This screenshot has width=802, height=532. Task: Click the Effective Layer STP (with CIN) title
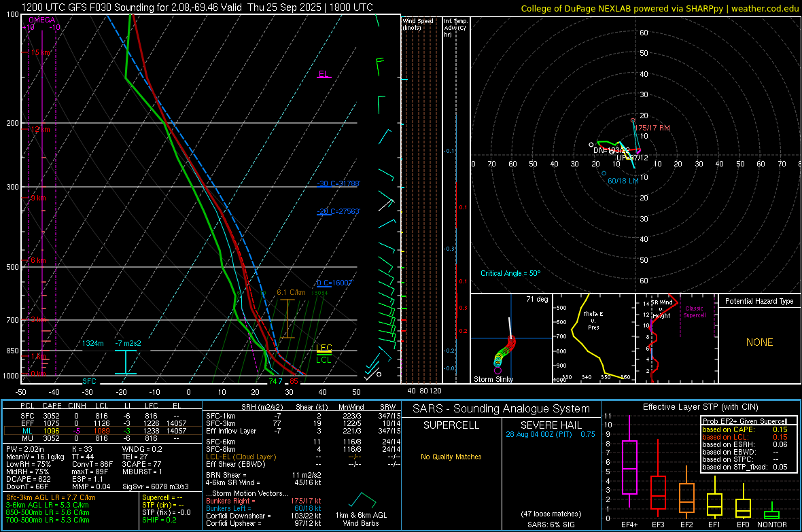[700, 407]
